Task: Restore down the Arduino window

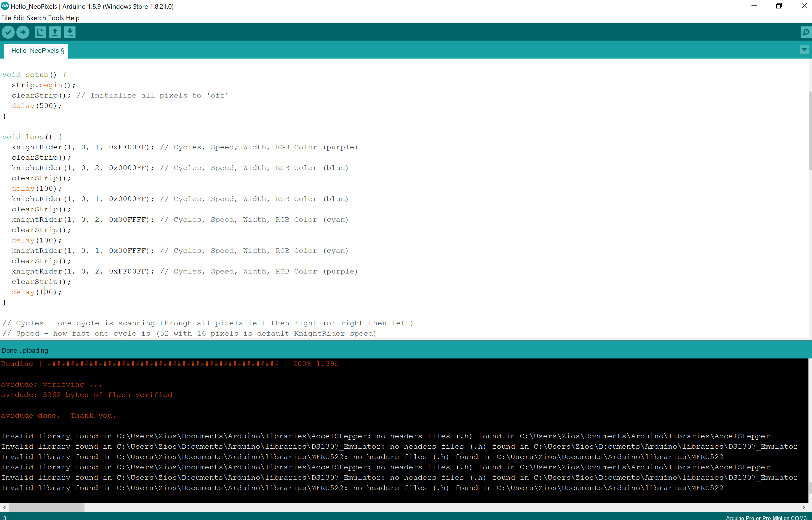Action: 779,6
